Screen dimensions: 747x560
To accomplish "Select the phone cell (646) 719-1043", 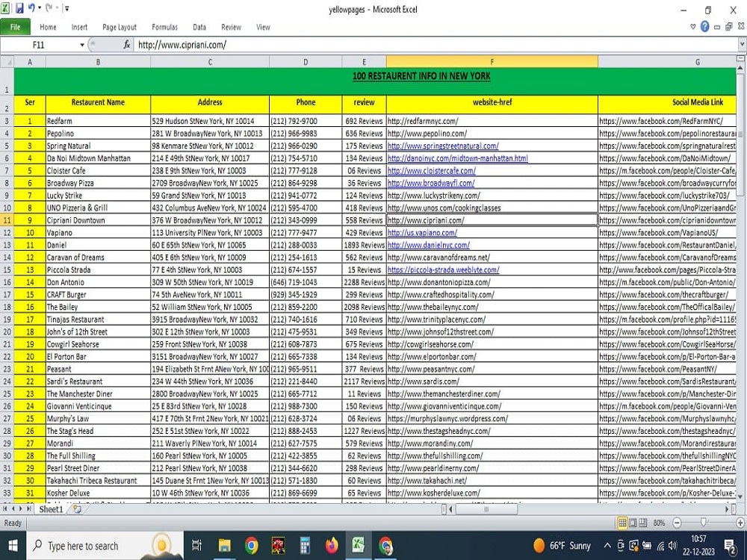I will pos(306,282).
